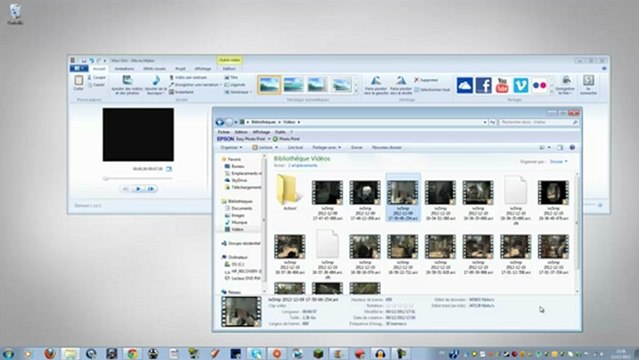Click the Movie Maker preview seek slider
The width and height of the screenshot is (639, 360).
pos(138,178)
